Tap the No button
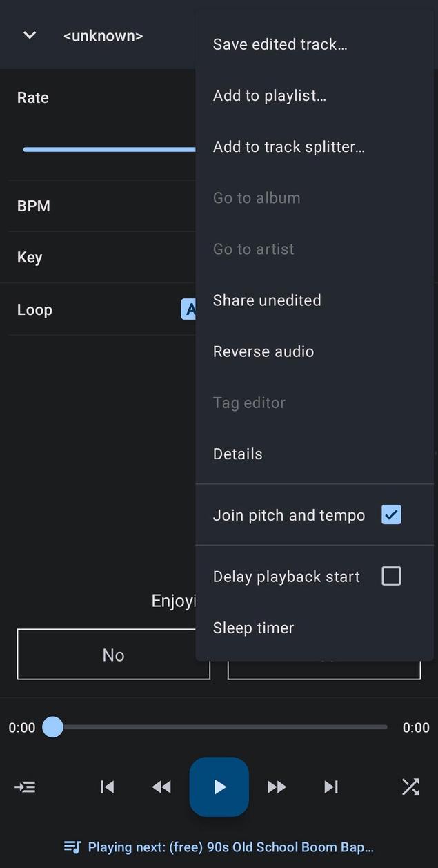Viewport: 438px width, 868px height. pos(113,654)
